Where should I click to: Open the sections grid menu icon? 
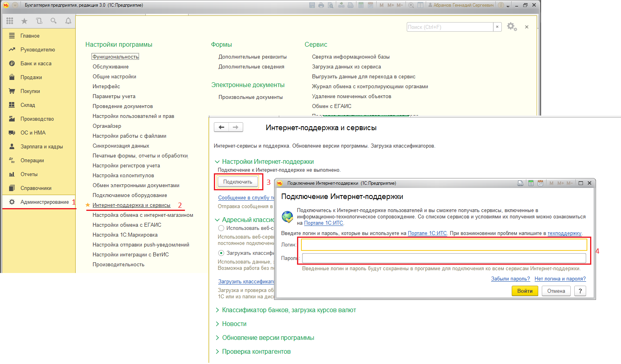pyautogui.click(x=10, y=21)
